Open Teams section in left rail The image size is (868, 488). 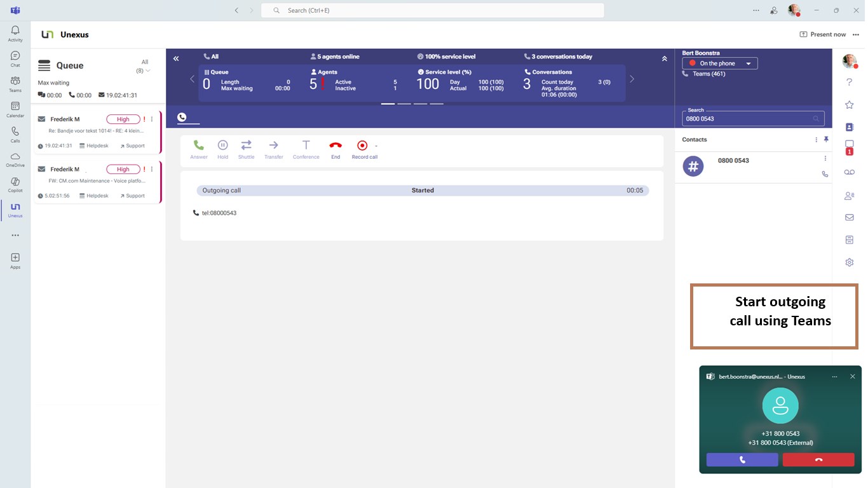coord(15,85)
